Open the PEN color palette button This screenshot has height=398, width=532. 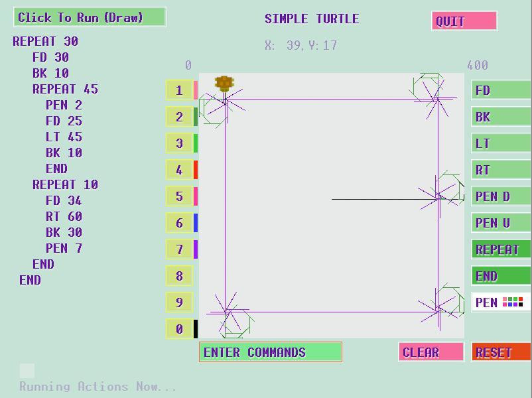click(x=501, y=302)
